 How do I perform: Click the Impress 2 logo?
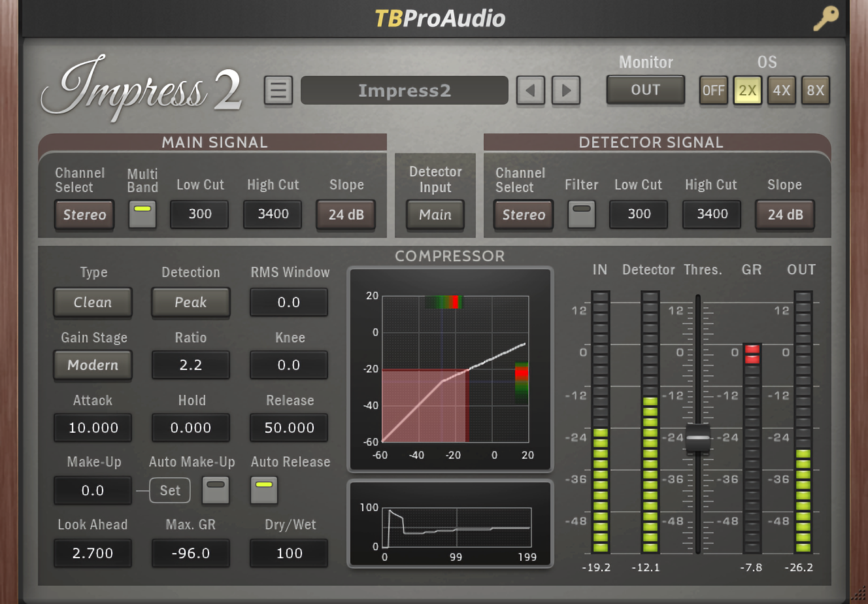(141, 89)
